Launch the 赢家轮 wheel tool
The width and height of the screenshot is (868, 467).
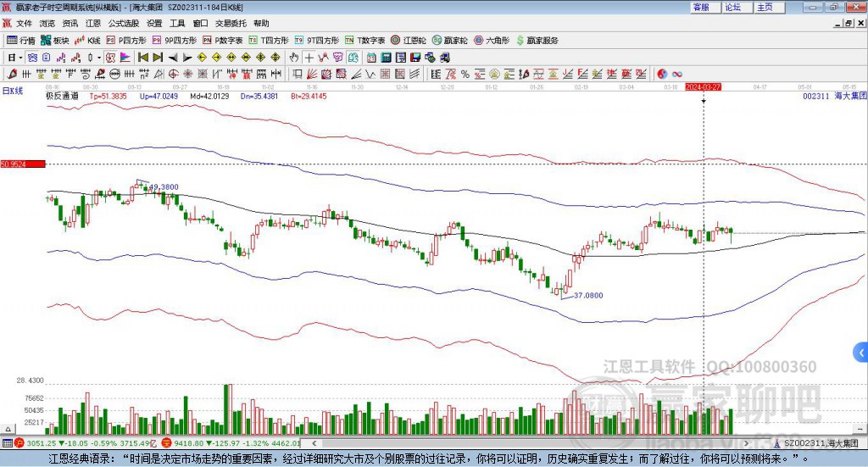pyautogui.click(x=449, y=41)
